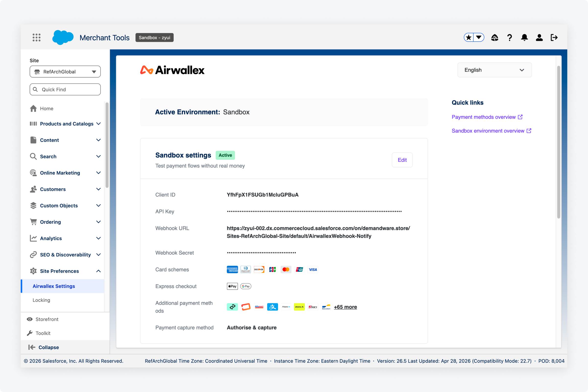Image resolution: width=588 pixels, height=392 pixels.
Task: Click the Online Marketing target icon
Action: 33,173
